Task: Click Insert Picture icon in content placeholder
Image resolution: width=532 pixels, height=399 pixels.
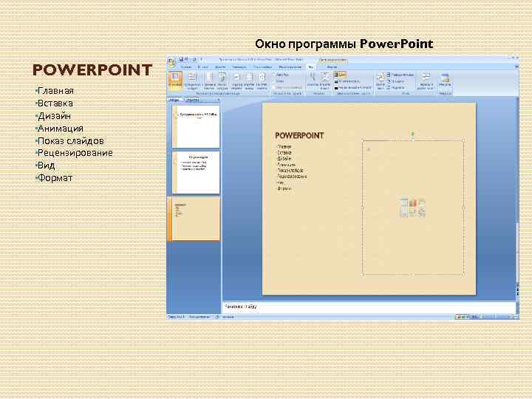Action: click(x=404, y=213)
